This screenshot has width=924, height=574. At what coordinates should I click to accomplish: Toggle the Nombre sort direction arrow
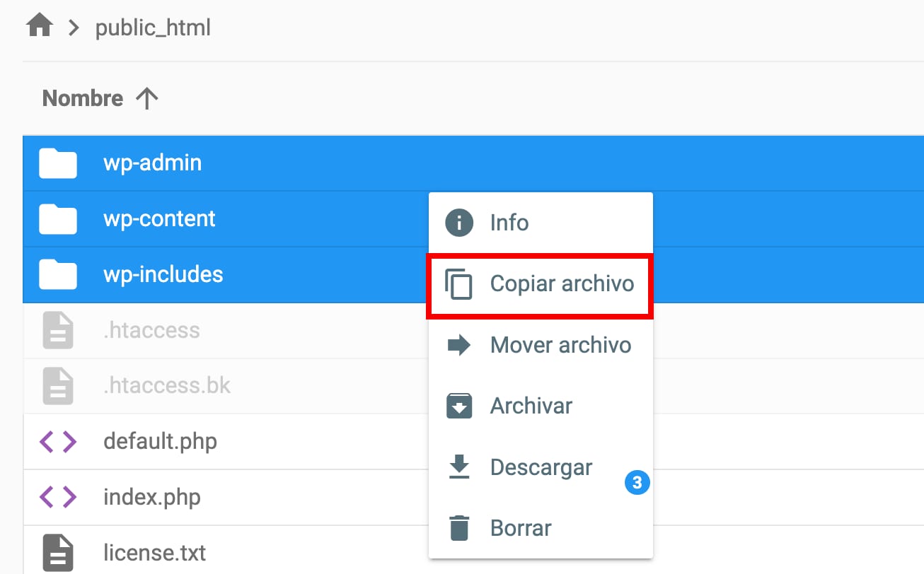click(146, 99)
